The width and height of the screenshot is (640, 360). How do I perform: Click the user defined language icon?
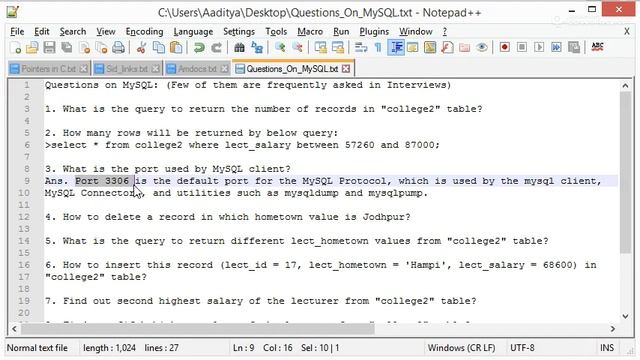(x=413, y=48)
